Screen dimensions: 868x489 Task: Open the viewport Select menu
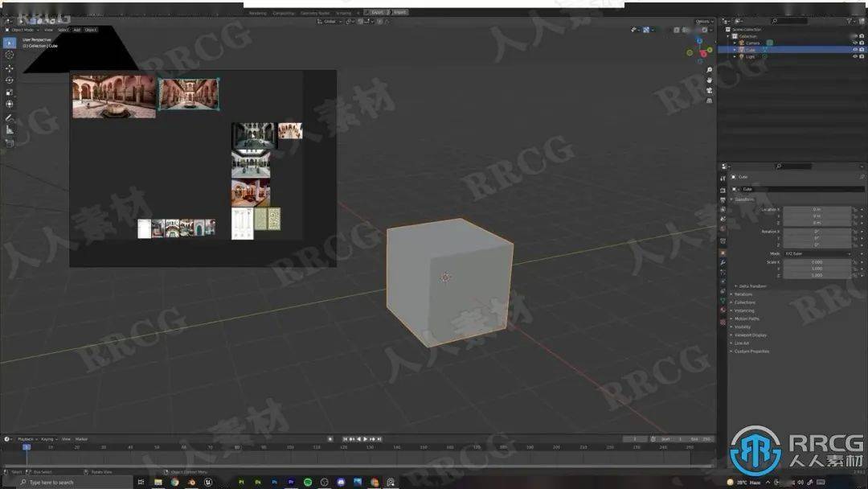(x=63, y=30)
